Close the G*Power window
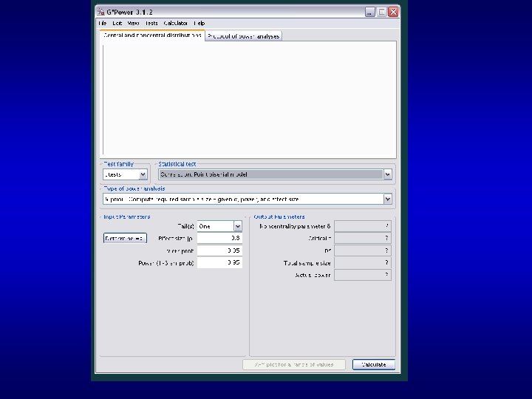This screenshot has height=399, width=532. (393, 12)
